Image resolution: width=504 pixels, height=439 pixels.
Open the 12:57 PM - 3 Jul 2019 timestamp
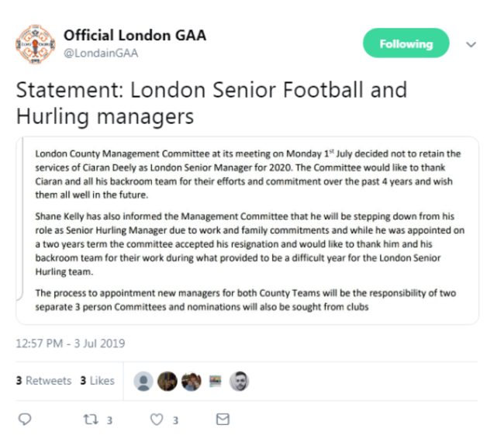pyautogui.click(x=71, y=344)
